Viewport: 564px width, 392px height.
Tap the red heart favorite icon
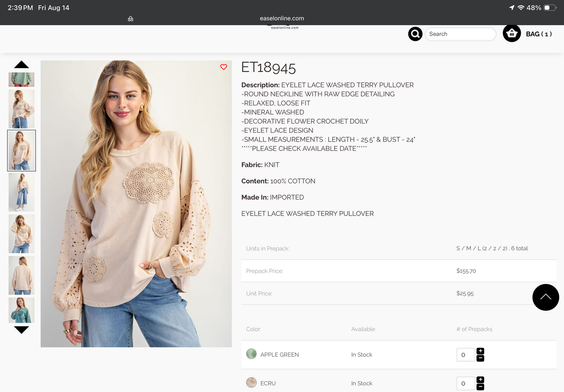coord(224,67)
